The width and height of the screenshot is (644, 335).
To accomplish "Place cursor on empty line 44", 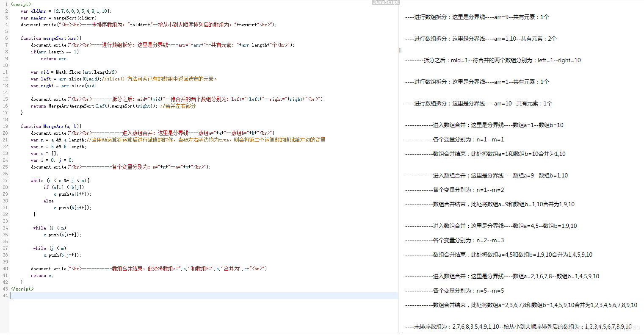I will (x=204, y=296).
